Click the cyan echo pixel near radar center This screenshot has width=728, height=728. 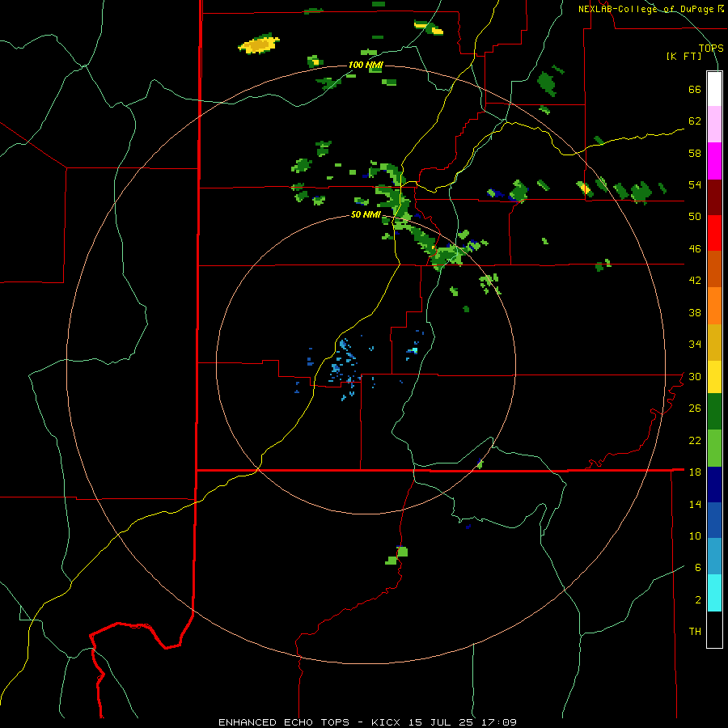pos(414,350)
